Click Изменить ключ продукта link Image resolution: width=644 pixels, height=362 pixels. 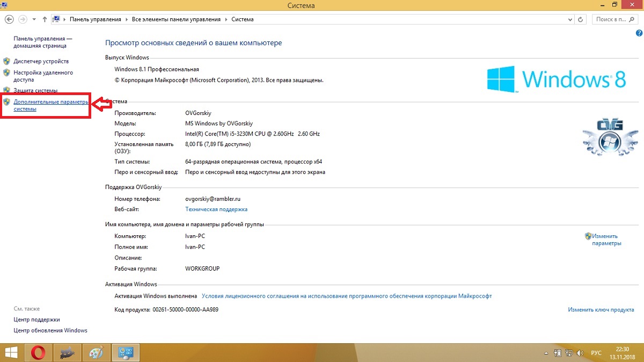(x=601, y=310)
